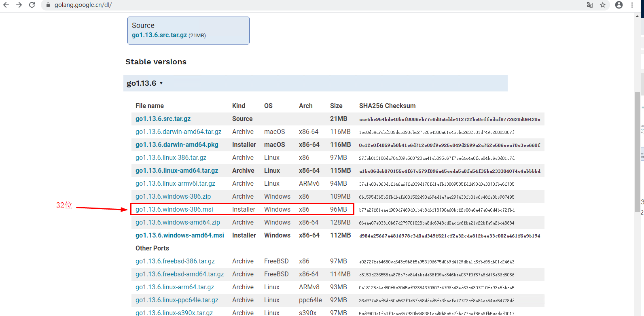The image size is (644, 316).
Task: Download go1.13.6.windows-386.zip
Action: click(173, 196)
